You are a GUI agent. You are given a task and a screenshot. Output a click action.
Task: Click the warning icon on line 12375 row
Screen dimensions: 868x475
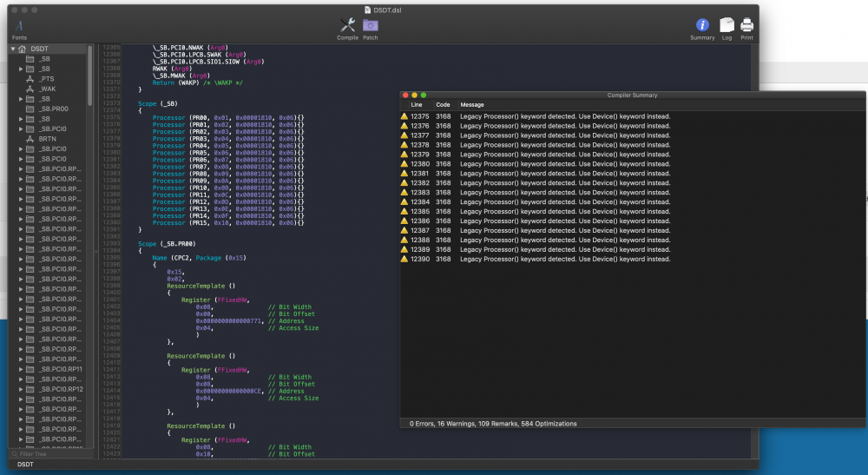coord(404,116)
